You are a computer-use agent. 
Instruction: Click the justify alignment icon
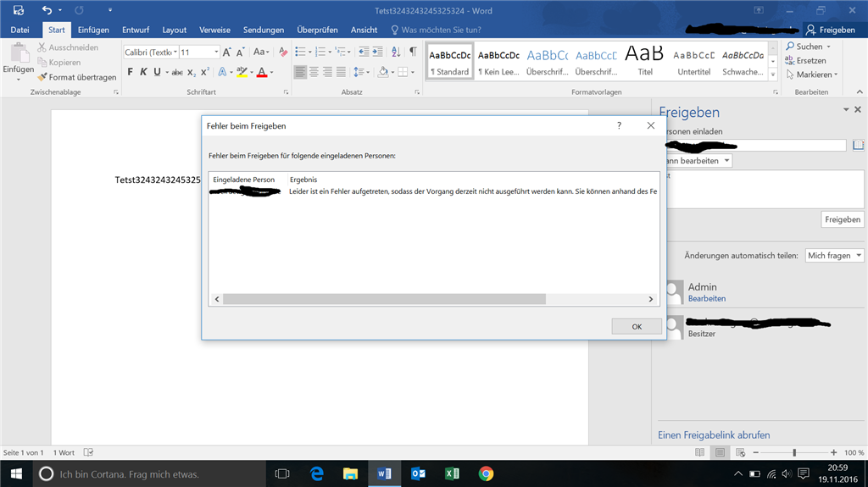(x=341, y=72)
